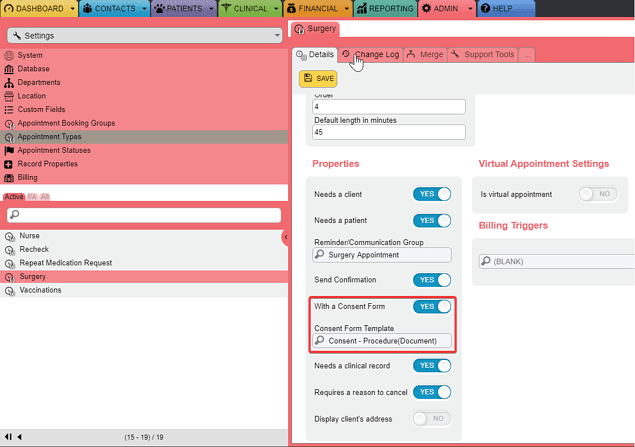Click the System globe icon
The height and width of the screenshot is (447, 635).
tap(9, 55)
